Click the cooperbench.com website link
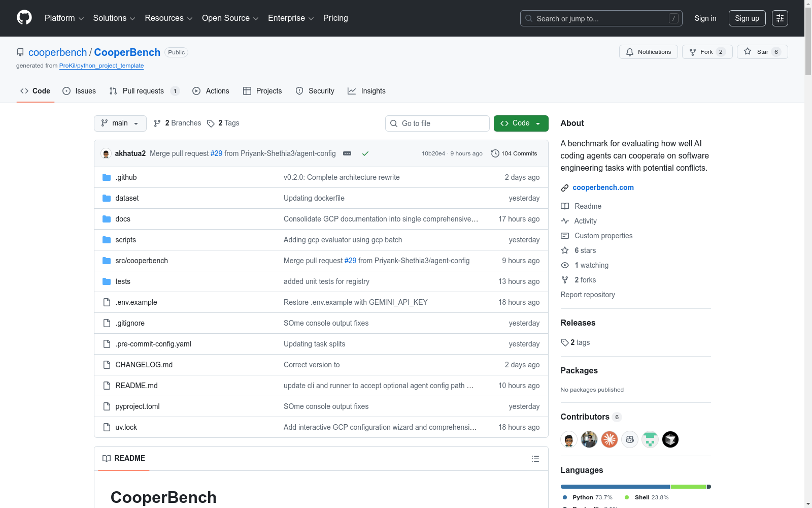Image resolution: width=812 pixels, height=508 pixels. pyautogui.click(x=603, y=187)
